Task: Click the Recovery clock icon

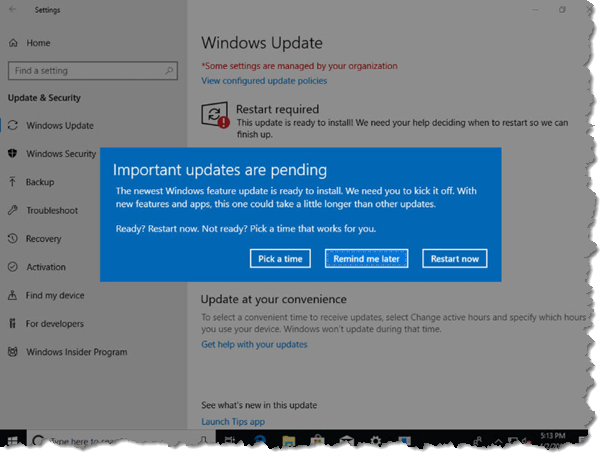Action: click(12, 238)
